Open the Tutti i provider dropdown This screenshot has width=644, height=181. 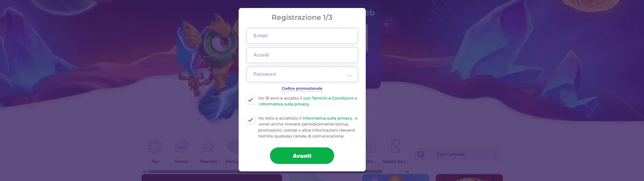(466, 154)
